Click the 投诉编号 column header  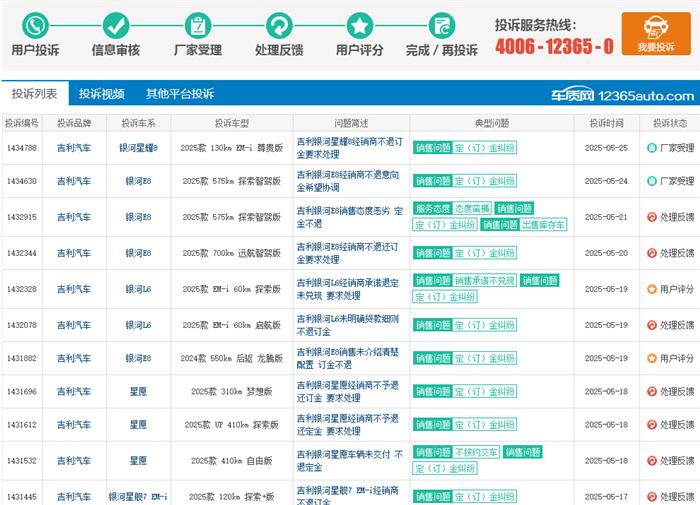[x=22, y=123]
